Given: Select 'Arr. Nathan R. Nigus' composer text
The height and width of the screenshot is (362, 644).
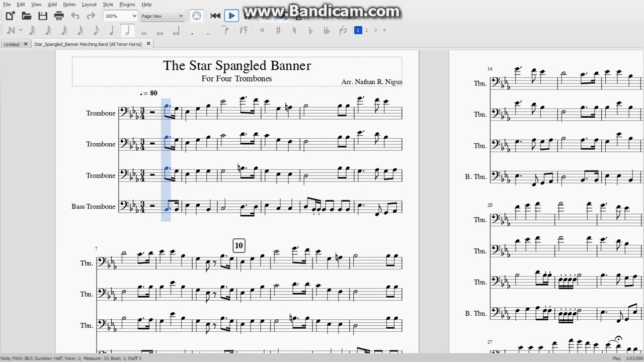Looking at the screenshot, I should (x=371, y=81).
